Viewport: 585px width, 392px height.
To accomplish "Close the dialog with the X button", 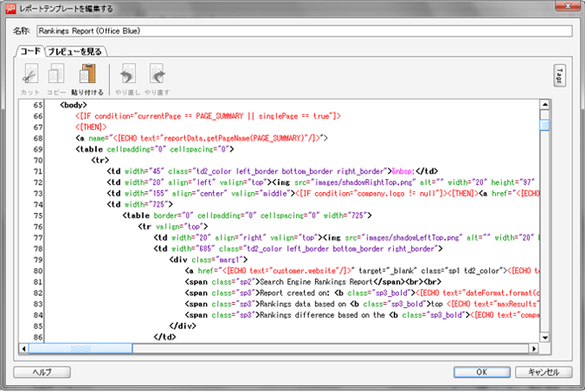I will 567,6.
